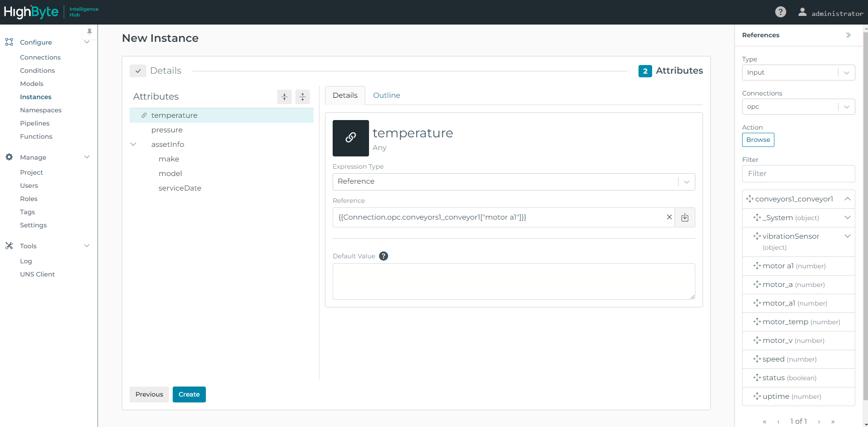Expand the vibrationSensor object node
The height and width of the screenshot is (427, 868).
tap(848, 236)
